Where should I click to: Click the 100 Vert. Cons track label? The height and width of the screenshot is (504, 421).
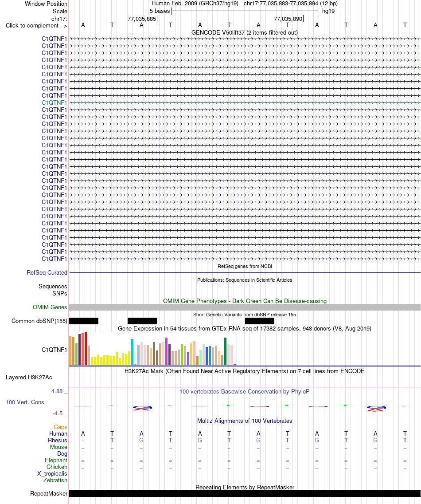tap(25, 402)
